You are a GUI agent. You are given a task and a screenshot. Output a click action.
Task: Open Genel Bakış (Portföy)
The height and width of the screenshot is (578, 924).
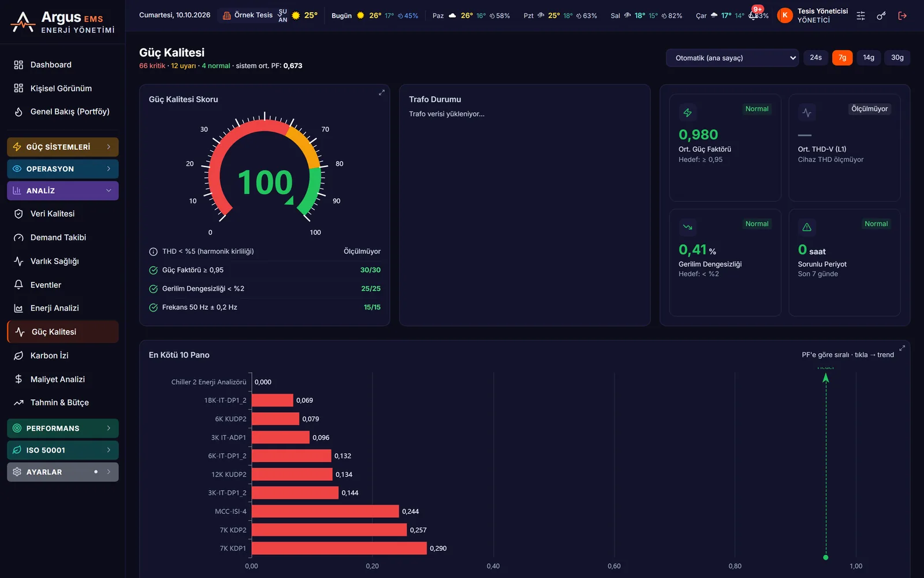click(x=63, y=112)
